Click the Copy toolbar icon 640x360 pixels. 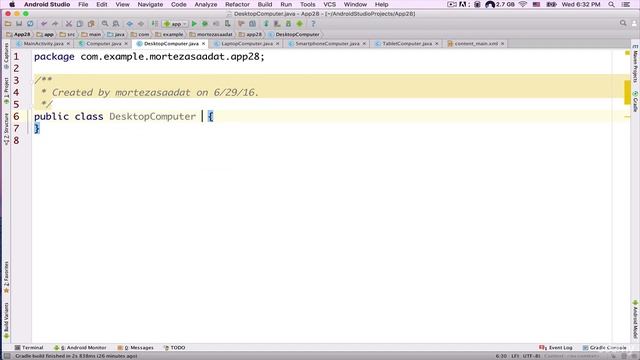tap(80, 24)
